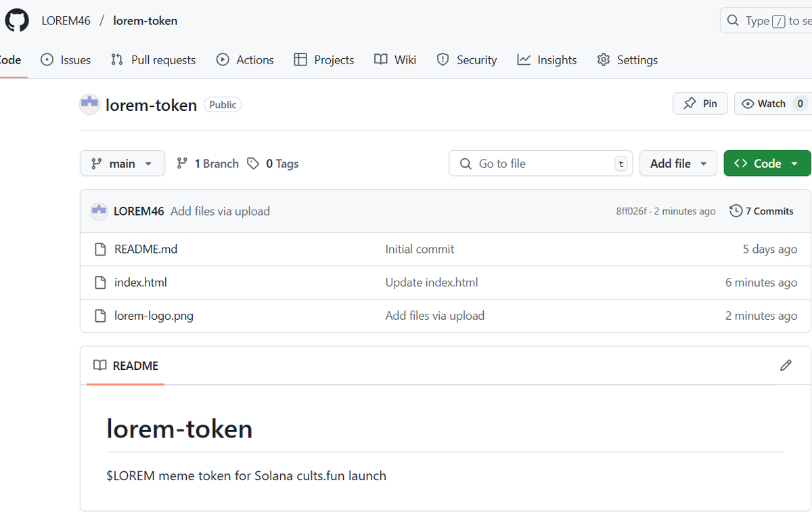The image size is (812, 520).
Task: View 0 Tags link
Action: [x=273, y=164]
